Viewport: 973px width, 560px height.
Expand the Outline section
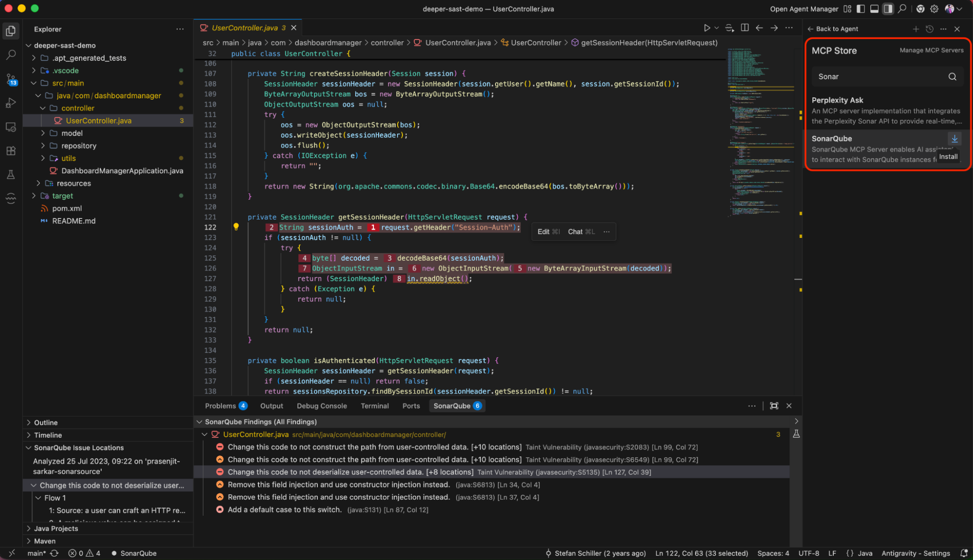tap(46, 422)
